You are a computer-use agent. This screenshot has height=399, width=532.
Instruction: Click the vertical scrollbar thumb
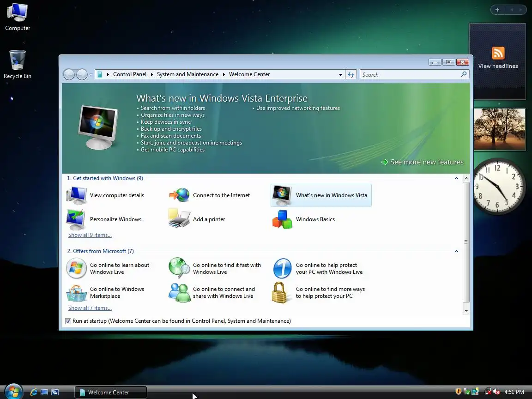click(x=466, y=242)
